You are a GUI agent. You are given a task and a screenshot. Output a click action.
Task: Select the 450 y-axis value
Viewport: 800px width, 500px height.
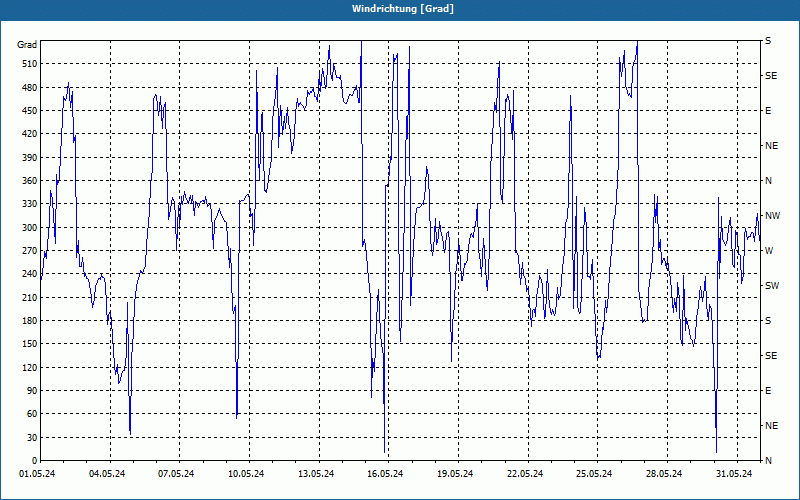click(30, 111)
